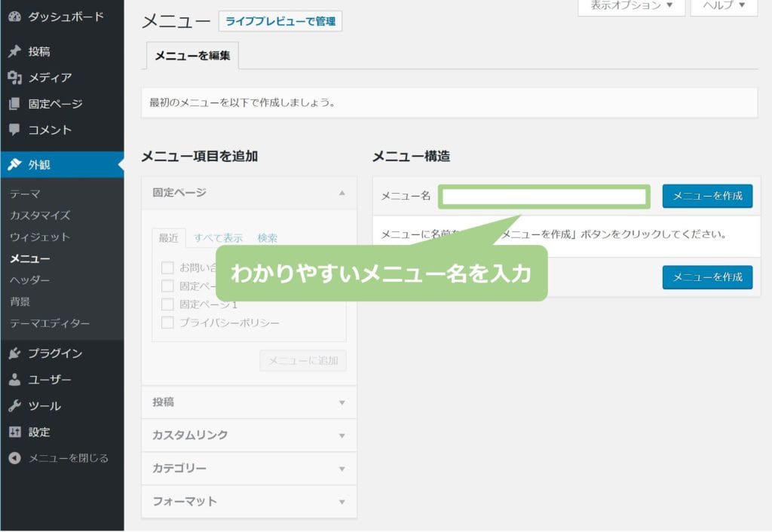Expand the カスタムリンク section
The width and height of the screenshot is (772, 532).
point(249,436)
